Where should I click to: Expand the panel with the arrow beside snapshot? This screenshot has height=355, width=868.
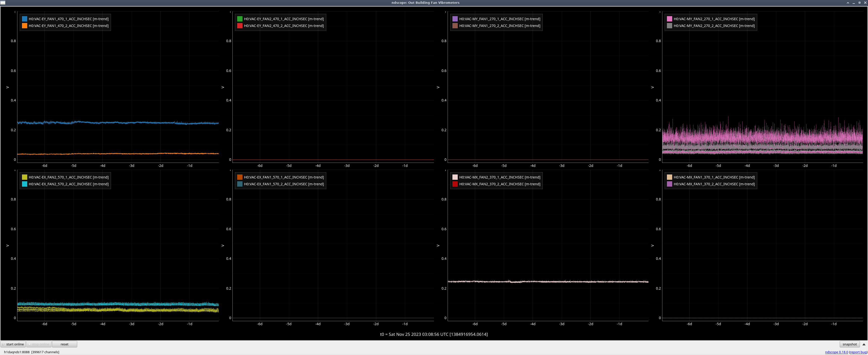point(864,344)
